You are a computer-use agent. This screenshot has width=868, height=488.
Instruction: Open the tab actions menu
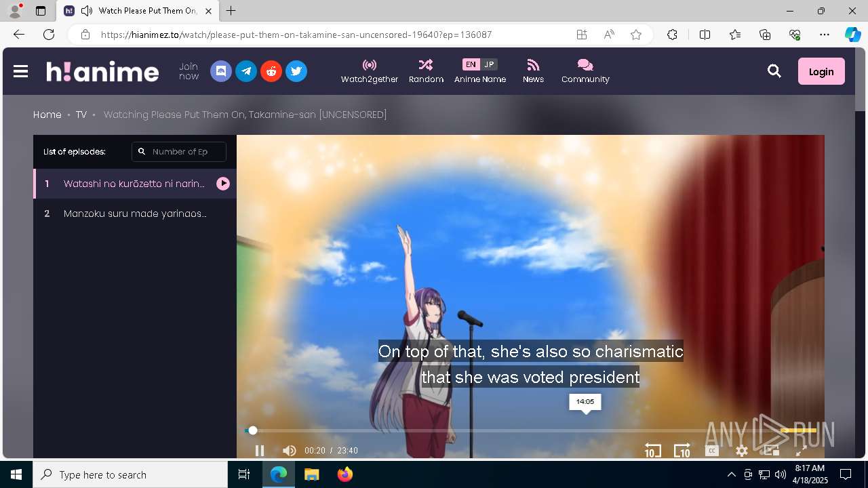coord(41,11)
